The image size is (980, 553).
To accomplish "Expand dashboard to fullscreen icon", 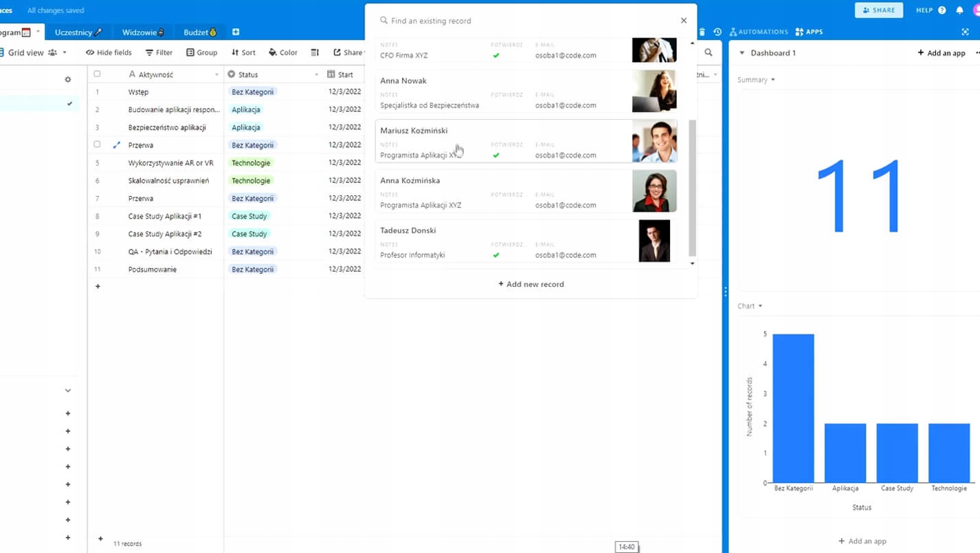I will 965,32.
